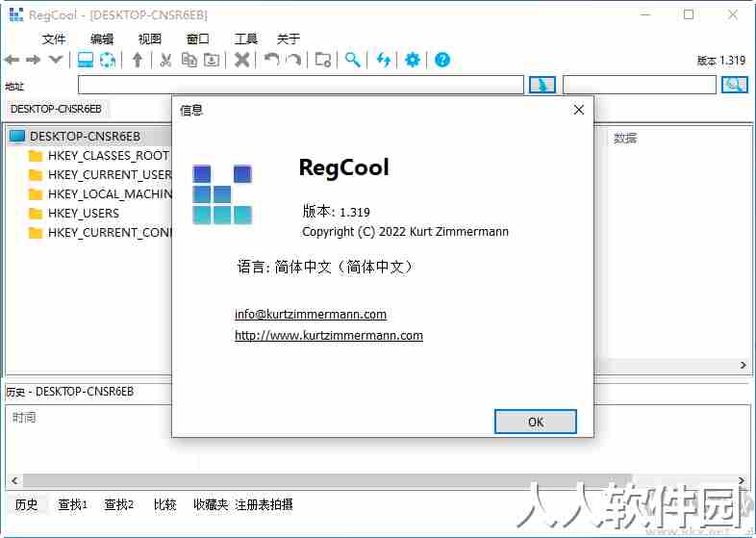Viewport: 756px width, 538px height.
Task: Redo the action with the right curved arrow
Action: pos(293,60)
